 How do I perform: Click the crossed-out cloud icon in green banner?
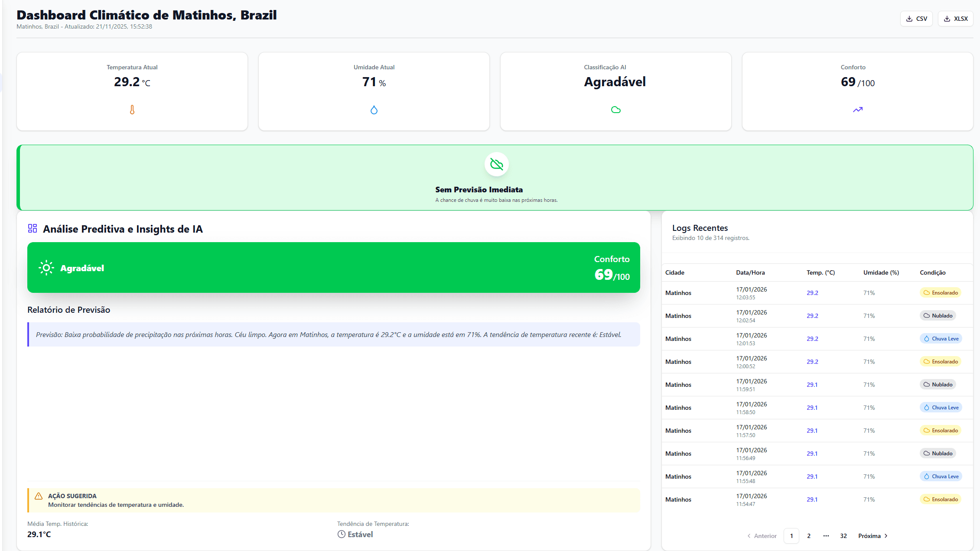tap(496, 164)
